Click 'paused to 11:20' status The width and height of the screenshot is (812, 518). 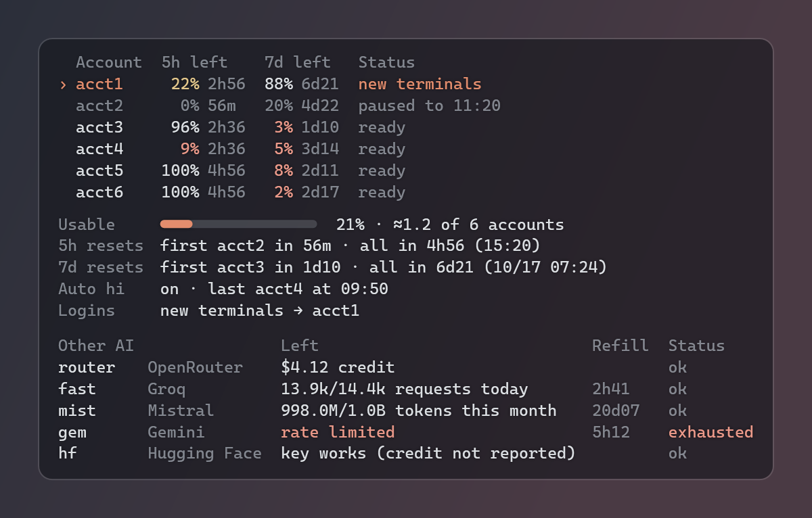[429, 106]
